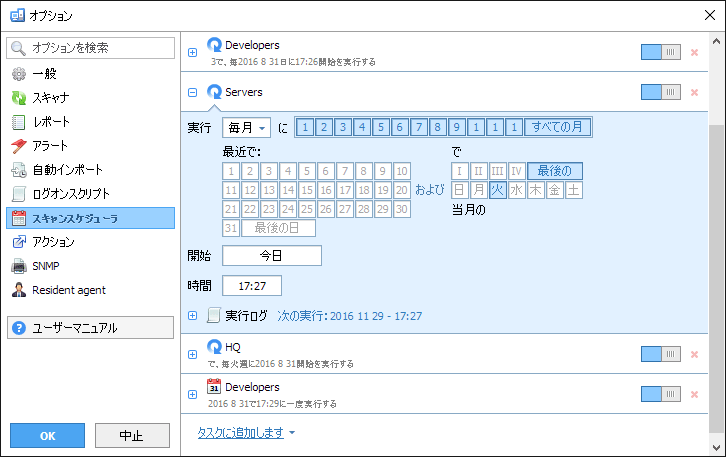This screenshot has width=726, height=457.
Task: Collapse the Servers task details
Action: click(x=193, y=93)
